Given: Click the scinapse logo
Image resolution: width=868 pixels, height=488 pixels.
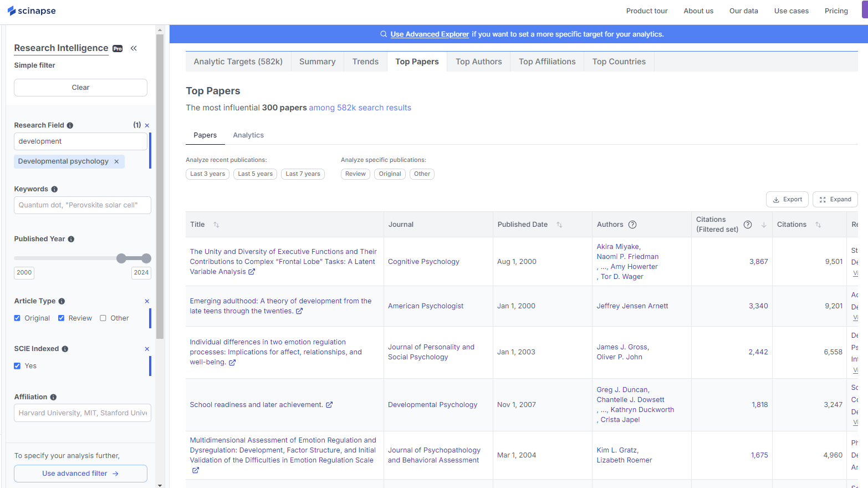Looking at the screenshot, I should [x=32, y=11].
